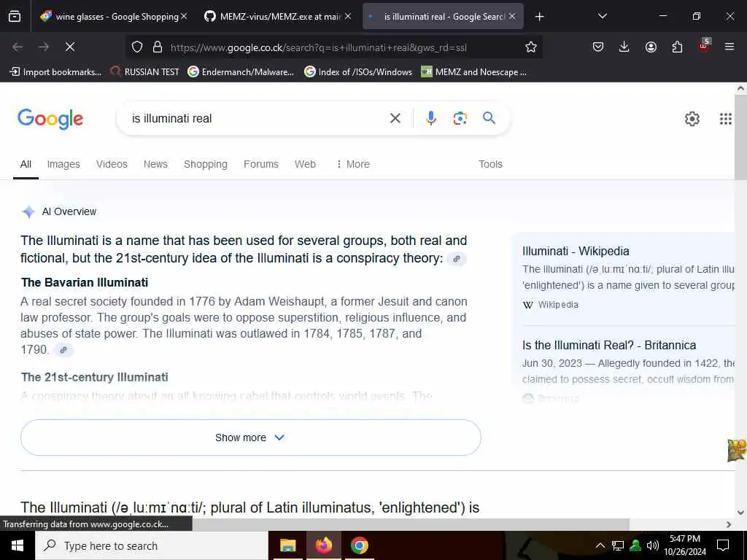Image resolution: width=747 pixels, height=560 pixels.
Task: Switch to Images results
Action: tap(63, 164)
